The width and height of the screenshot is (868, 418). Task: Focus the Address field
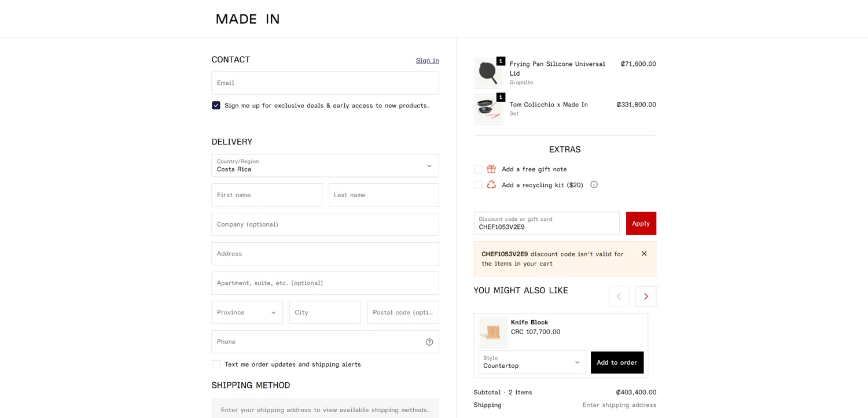(325, 254)
